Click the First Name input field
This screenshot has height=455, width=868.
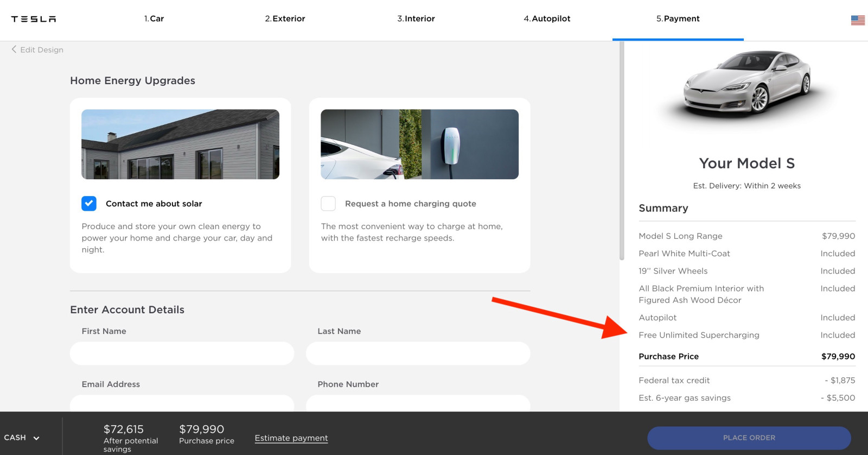coord(182,353)
